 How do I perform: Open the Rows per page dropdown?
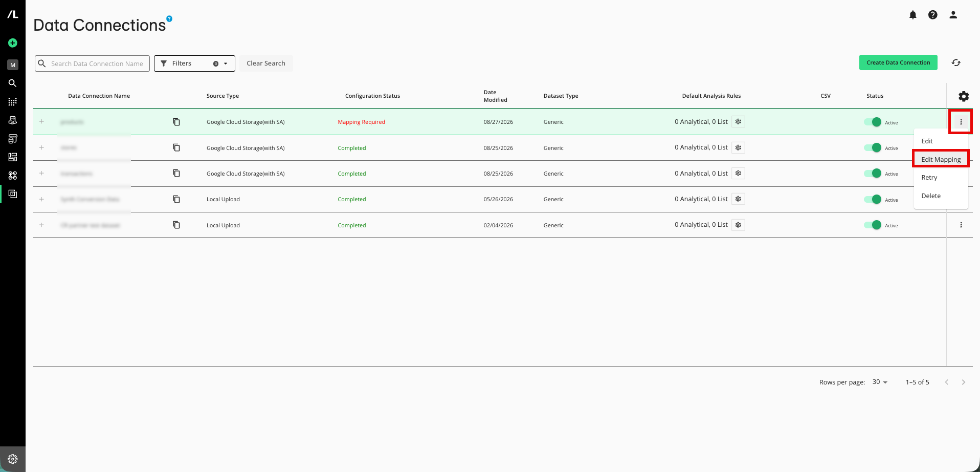pos(880,382)
